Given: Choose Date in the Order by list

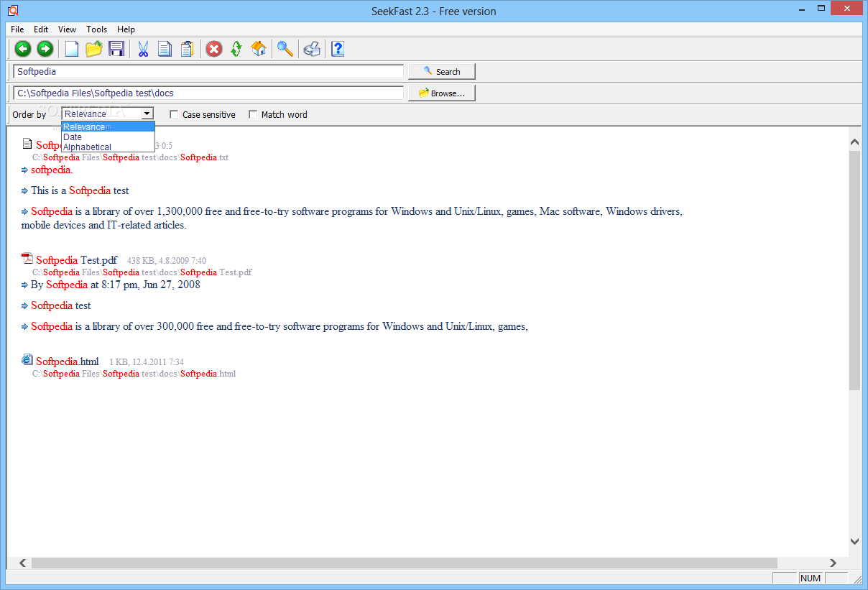Looking at the screenshot, I should click(x=108, y=137).
